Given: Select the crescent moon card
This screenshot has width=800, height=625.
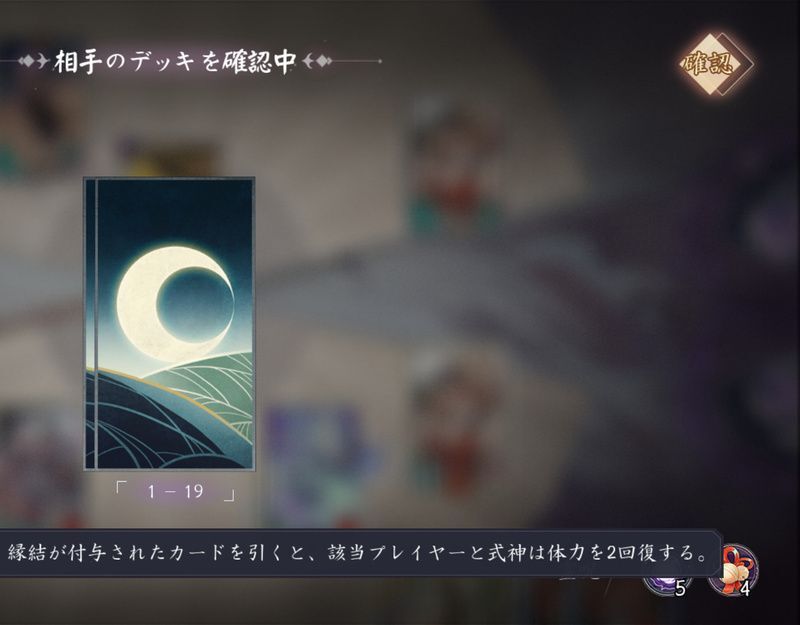Looking at the screenshot, I should (x=169, y=323).
